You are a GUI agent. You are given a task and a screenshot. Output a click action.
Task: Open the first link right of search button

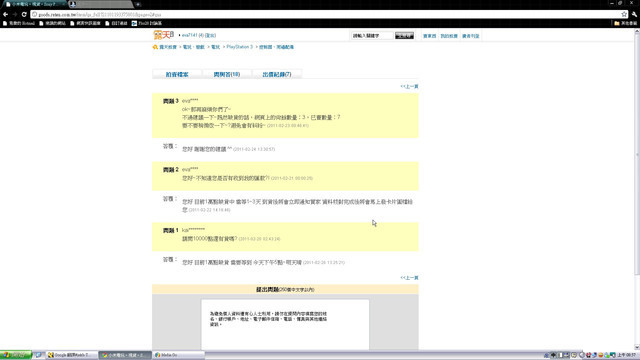tap(429, 36)
